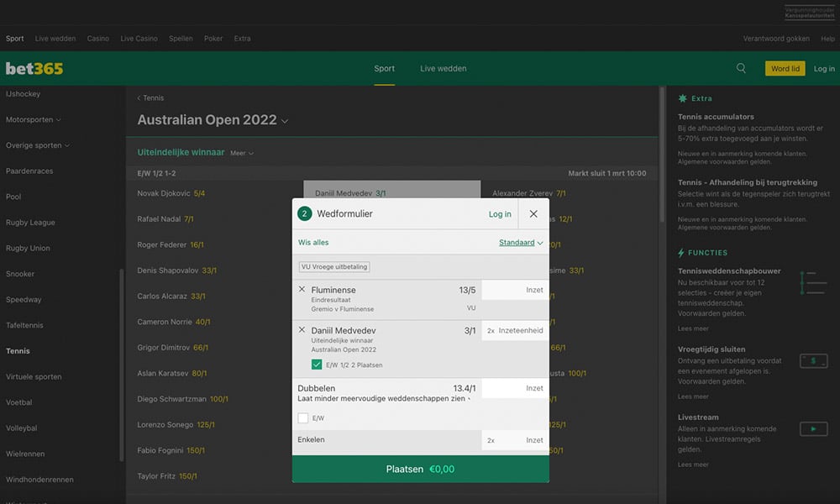Click the sports sidebar scrollbar

point(122,365)
